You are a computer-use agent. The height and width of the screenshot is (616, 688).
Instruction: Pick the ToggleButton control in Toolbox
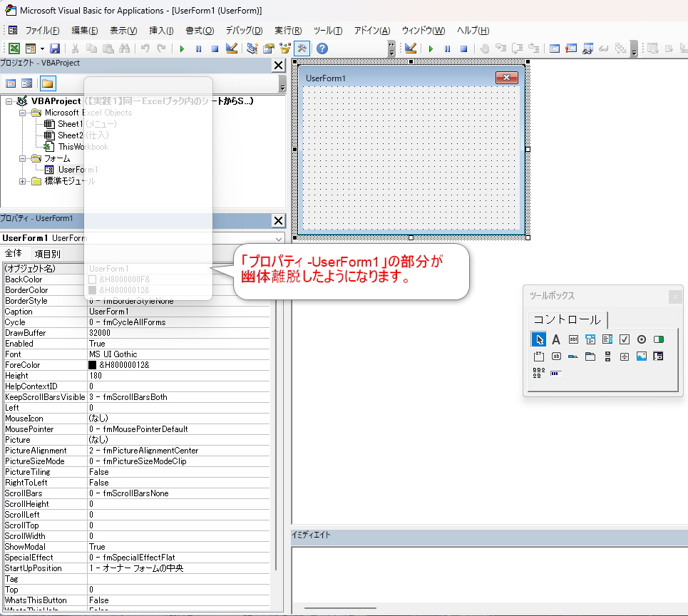(x=659, y=339)
